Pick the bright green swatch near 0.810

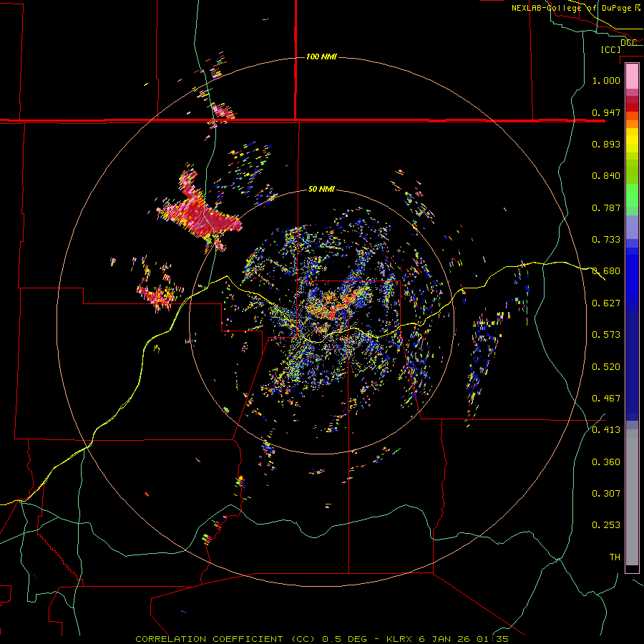[x=632, y=195]
